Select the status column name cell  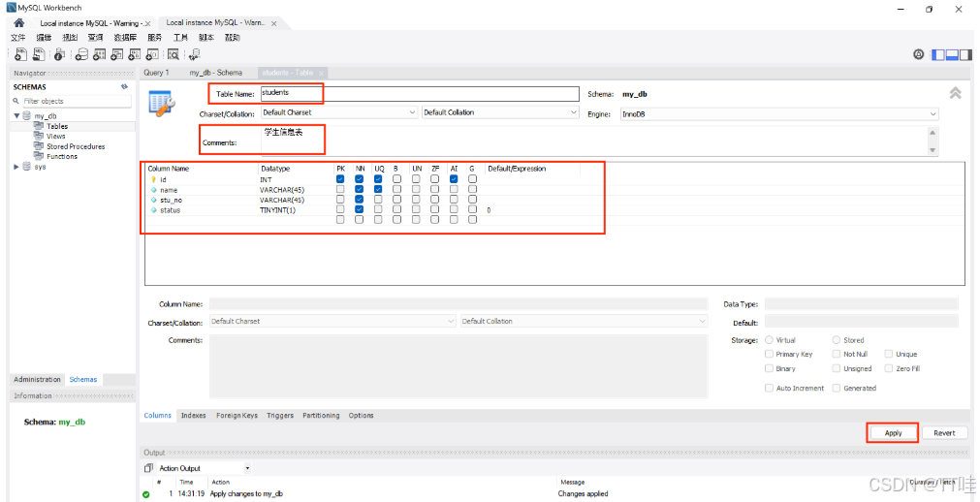pyautogui.click(x=170, y=210)
